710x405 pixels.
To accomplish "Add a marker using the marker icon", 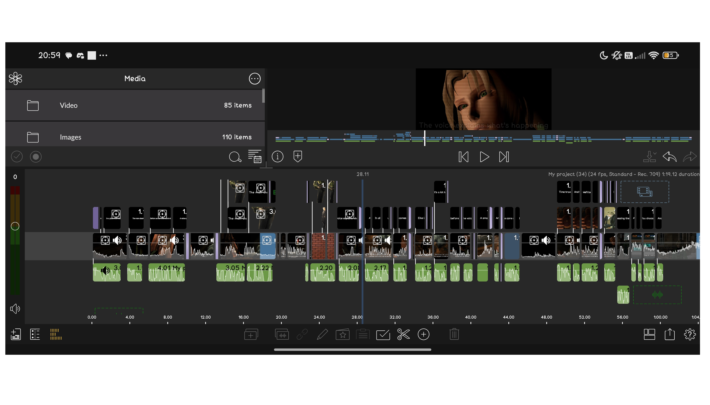I will 297,157.
